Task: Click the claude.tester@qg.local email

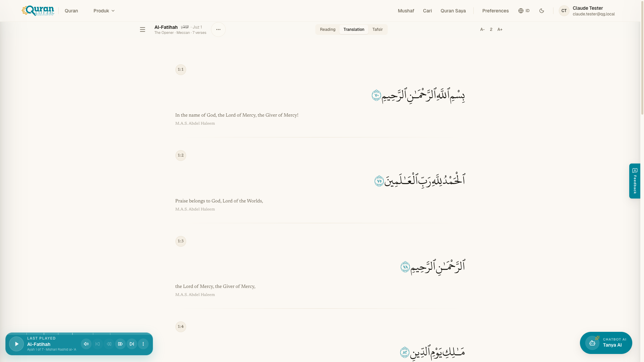Action: point(594,14)
